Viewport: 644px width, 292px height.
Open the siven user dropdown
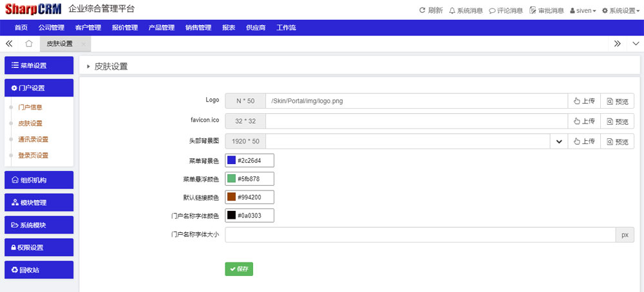pos(583,10)
